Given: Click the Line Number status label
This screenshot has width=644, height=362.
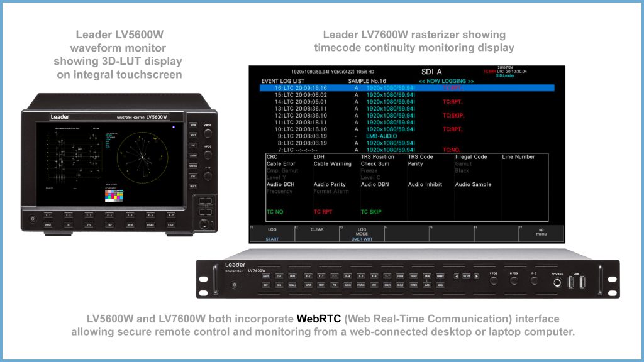Looking at the screenshot, I should (518, 156).
